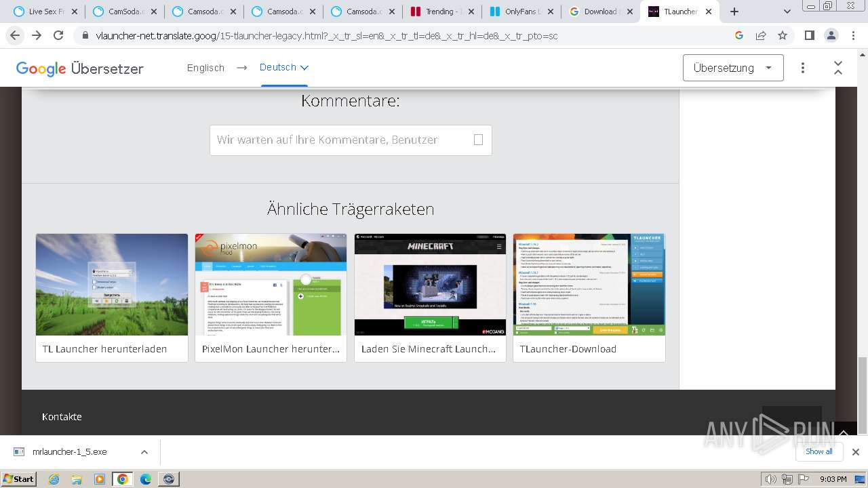The width and height of the screenshot is (868, 488).
Task: Open Google Translate more options menu
Action: (803, 68)
